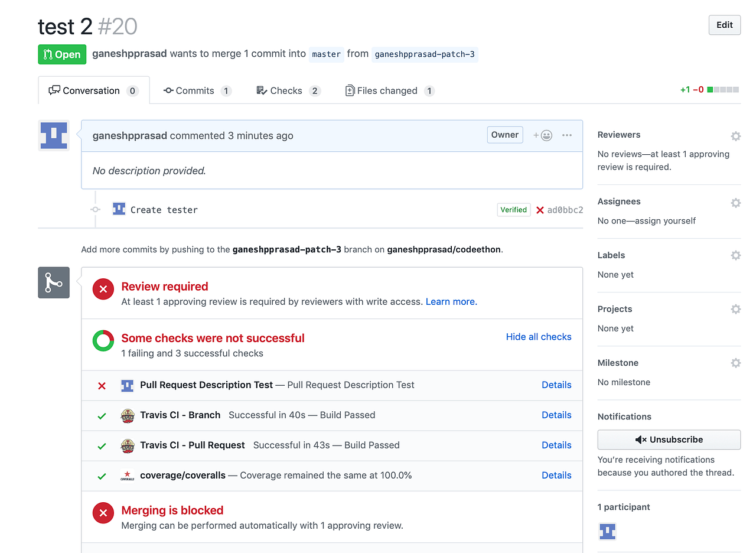
Task: Collapse checks with Hide all checks
Action: (539, 337)
